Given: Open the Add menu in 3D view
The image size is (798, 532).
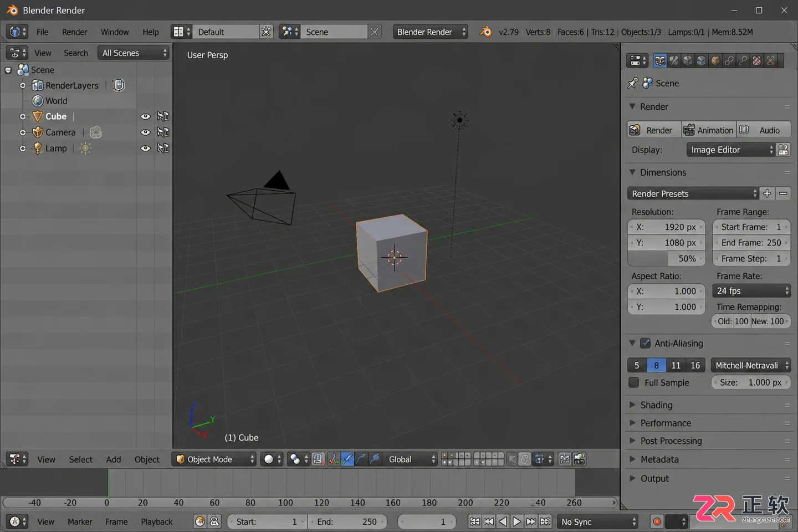Looking at the screenshot, I should [114, 459].
